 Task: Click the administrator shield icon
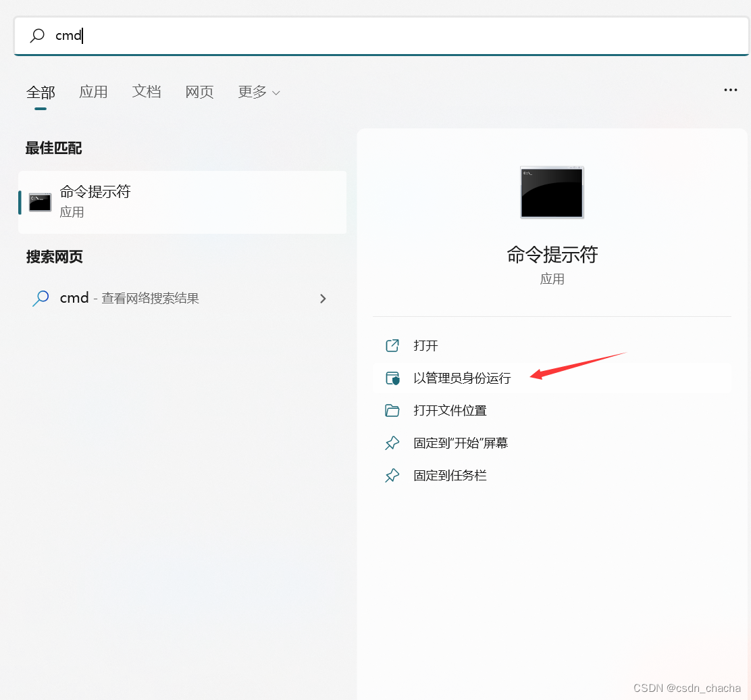pyautogui.click(x=392, y=378)
